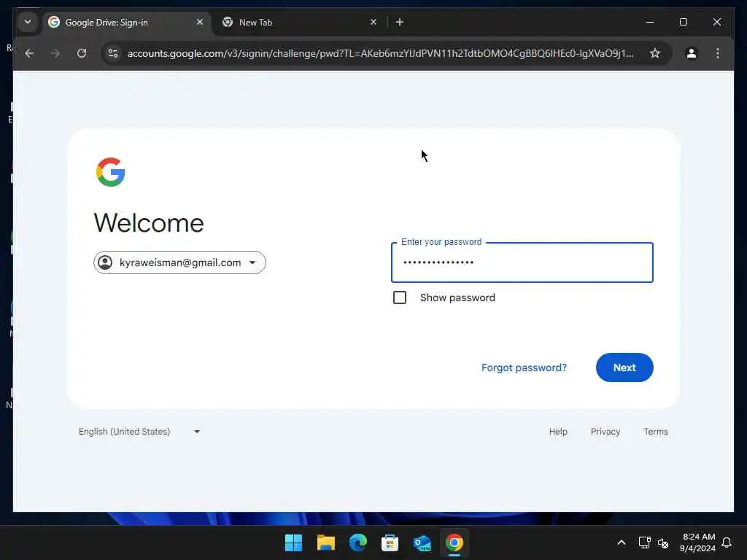Open the English (United States) language dropdown
The height and width of the screenshot is (560, 747).
139,432
